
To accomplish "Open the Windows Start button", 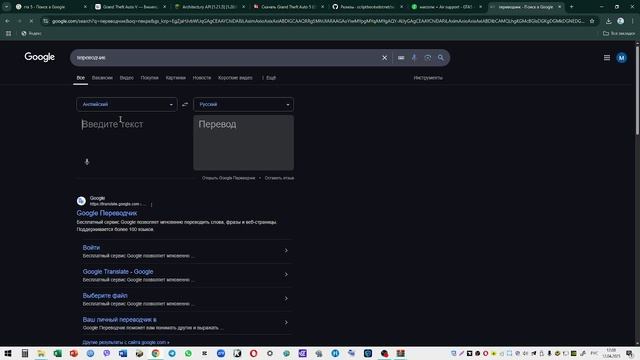I will point(8,353).
